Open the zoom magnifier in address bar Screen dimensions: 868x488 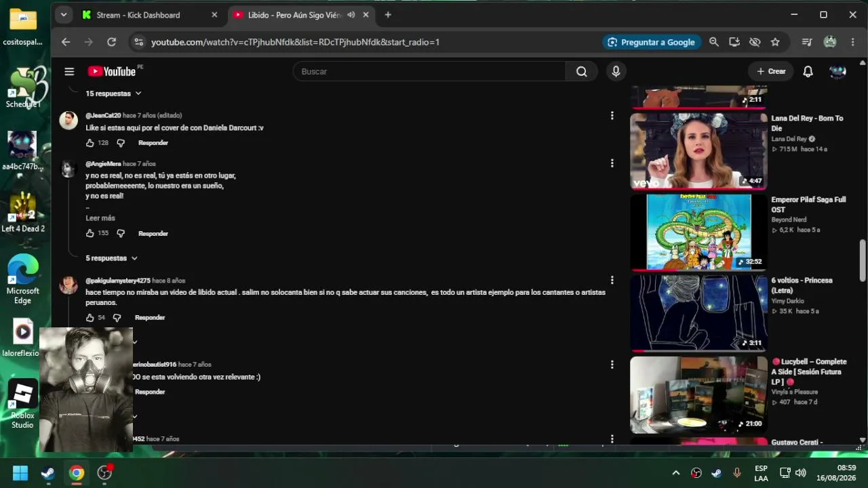(x=713, y=42)
